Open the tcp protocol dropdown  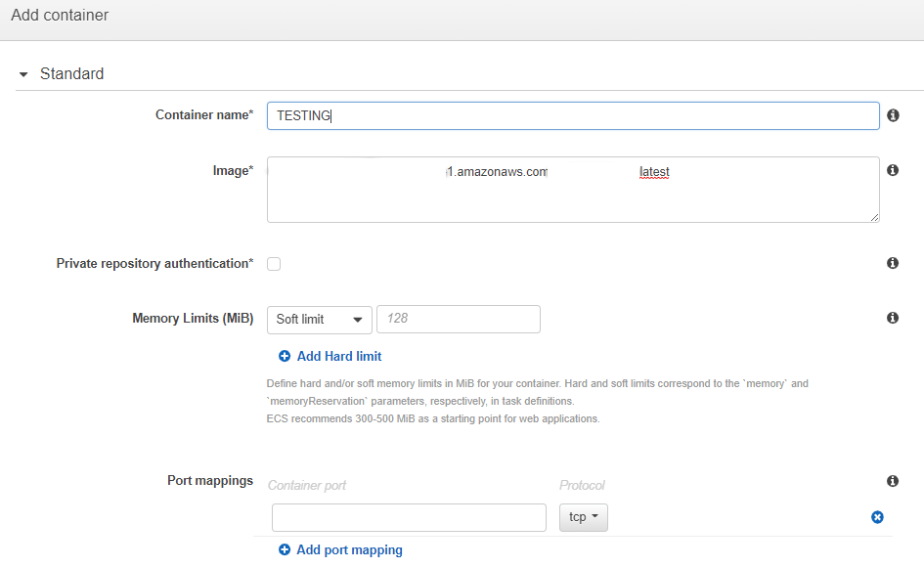pos(583,517)
